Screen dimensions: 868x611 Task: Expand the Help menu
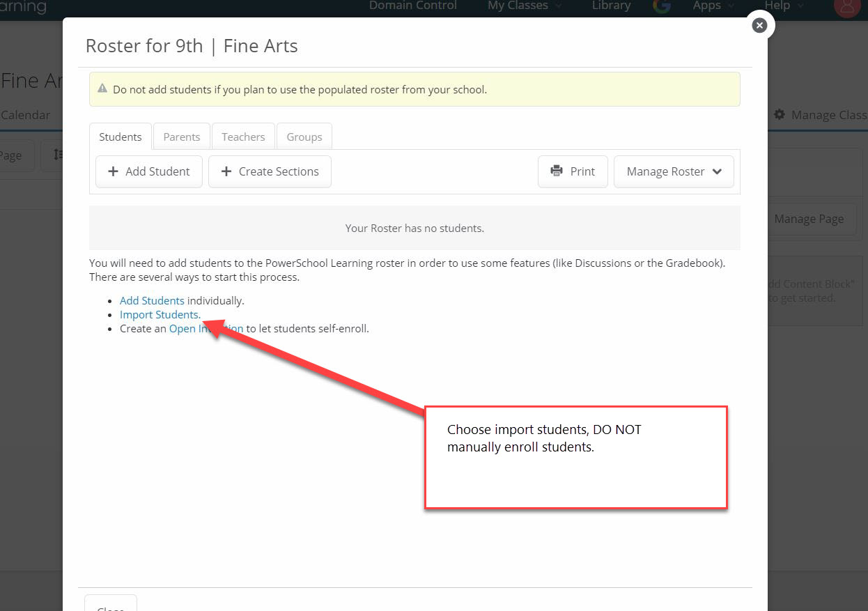pos(784,6)
